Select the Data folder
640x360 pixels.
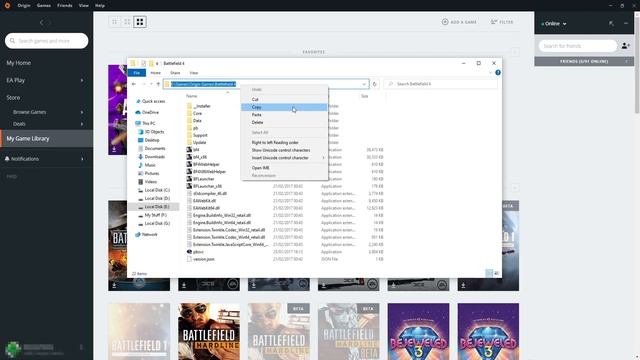pos(198,121)
